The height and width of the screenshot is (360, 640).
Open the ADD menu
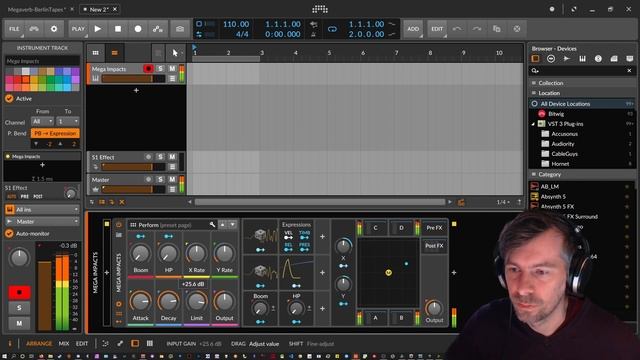(x=413, y=29)
